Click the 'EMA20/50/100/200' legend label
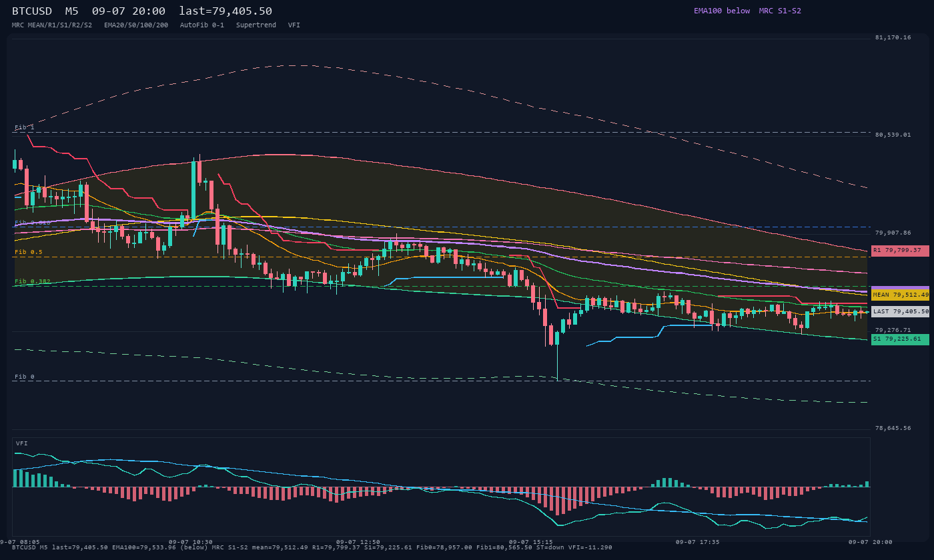 pos(136,25)
